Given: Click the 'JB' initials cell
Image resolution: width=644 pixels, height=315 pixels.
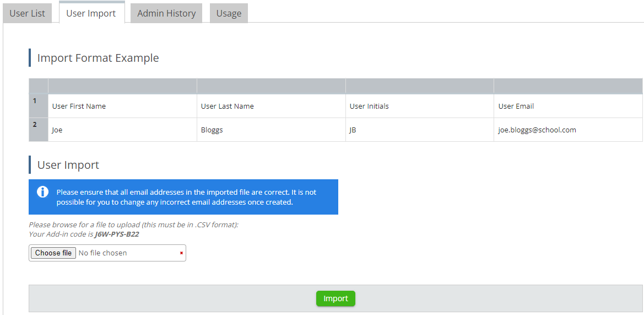Looking at the screenshot, I should 419,130.
